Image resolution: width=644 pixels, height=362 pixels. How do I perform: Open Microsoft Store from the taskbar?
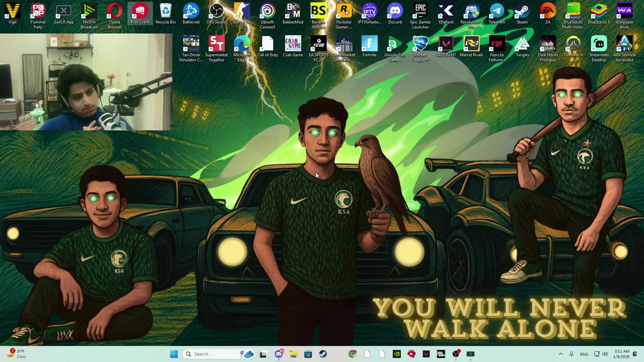tap(308, 354)
